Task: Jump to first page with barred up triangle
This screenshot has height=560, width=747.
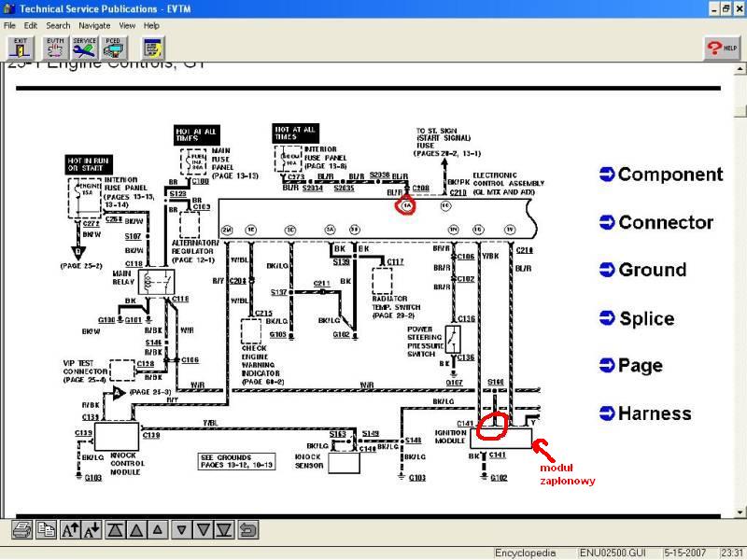Action: click(x=115, y=529)
